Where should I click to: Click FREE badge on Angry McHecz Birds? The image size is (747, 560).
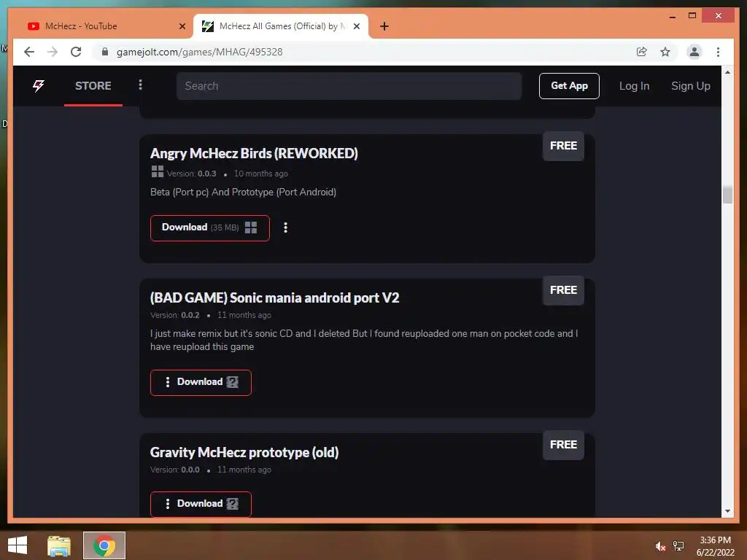coord(563,146)
